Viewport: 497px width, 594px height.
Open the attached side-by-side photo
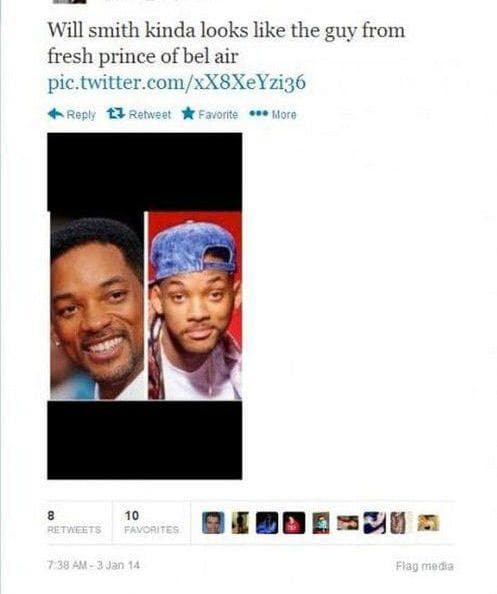coord(145,306)
